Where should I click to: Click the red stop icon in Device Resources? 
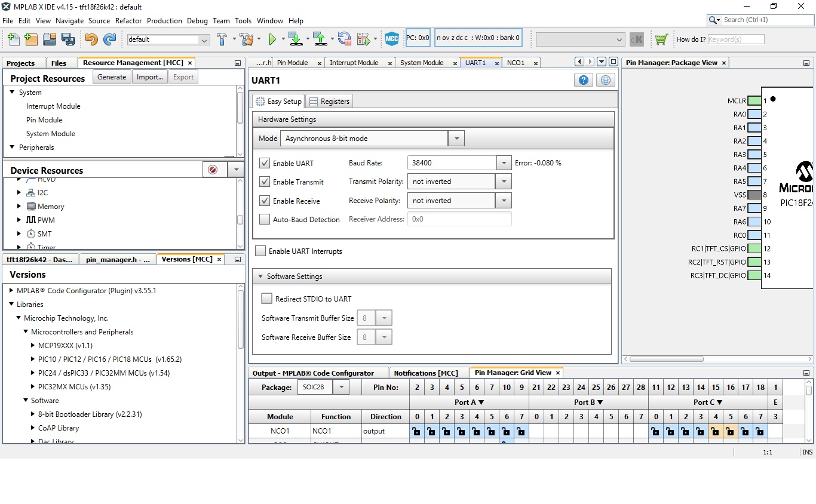[x=213, y=170]
